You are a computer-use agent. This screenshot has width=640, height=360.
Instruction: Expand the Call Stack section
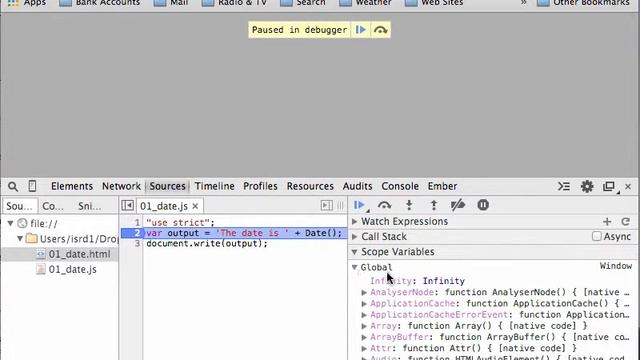(x=354, y=237)
